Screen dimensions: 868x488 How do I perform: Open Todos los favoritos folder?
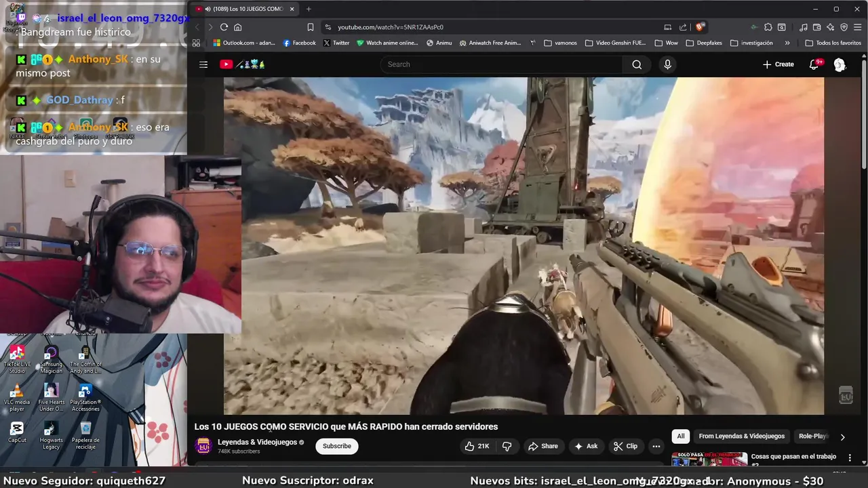[833, 43]
